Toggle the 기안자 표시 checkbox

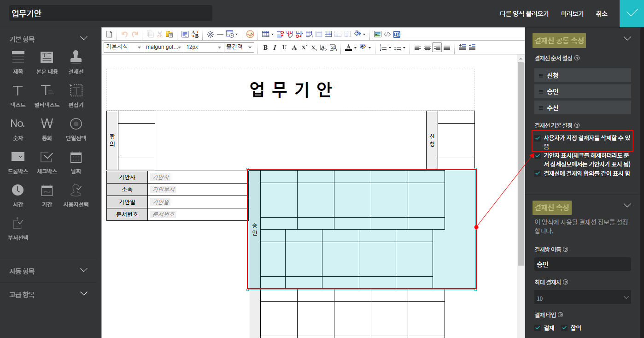(x=538, y=156)
